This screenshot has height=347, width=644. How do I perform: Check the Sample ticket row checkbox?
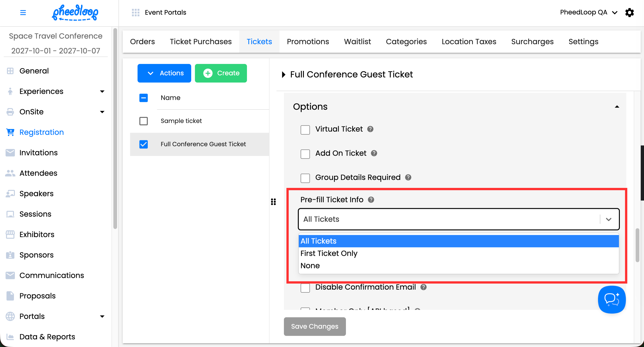144,121
